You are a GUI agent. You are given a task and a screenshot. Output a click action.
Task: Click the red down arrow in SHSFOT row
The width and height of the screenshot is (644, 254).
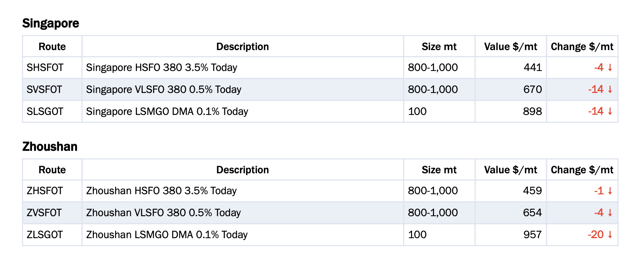click(x=610, y=68)
